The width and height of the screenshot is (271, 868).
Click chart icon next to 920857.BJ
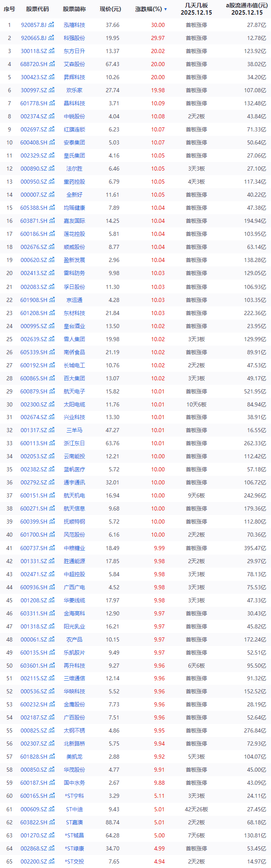[x=51, y=25]
